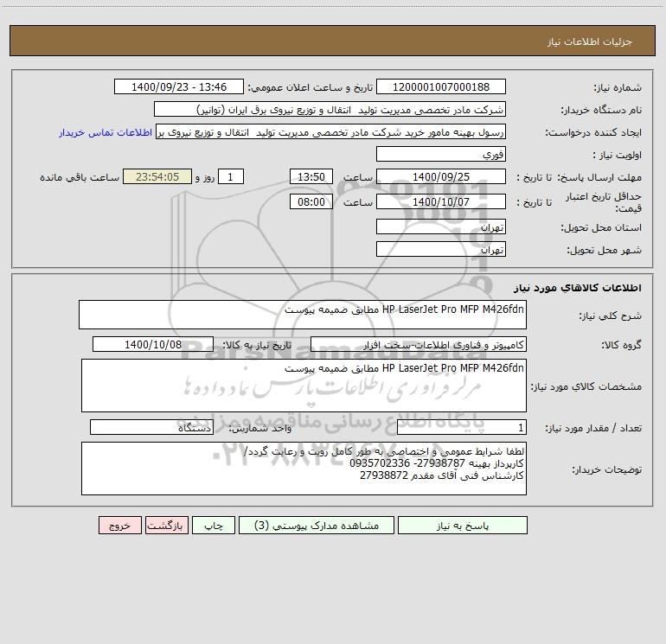The height and width of the screenshot is (644, 666).
Task: Open اطلاعات تماس خریدار link
Action: click(106, 132)
